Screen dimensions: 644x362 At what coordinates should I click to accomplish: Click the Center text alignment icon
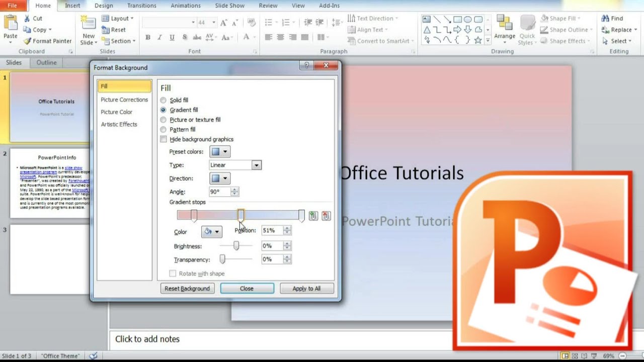pos(281,38)
